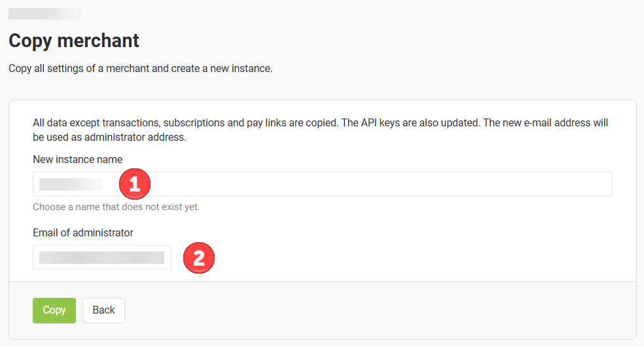Screen dimensions: 644x347
Task: Focus the Email of administrator field
Action: (x=102, y=257)
